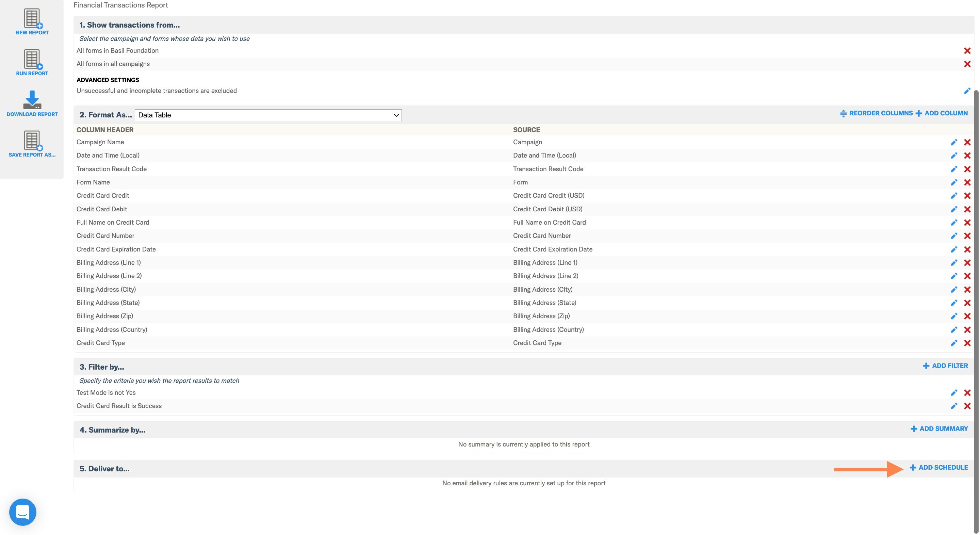
Task: Delete the Credit Card Number column
Action: click(967, 236)
